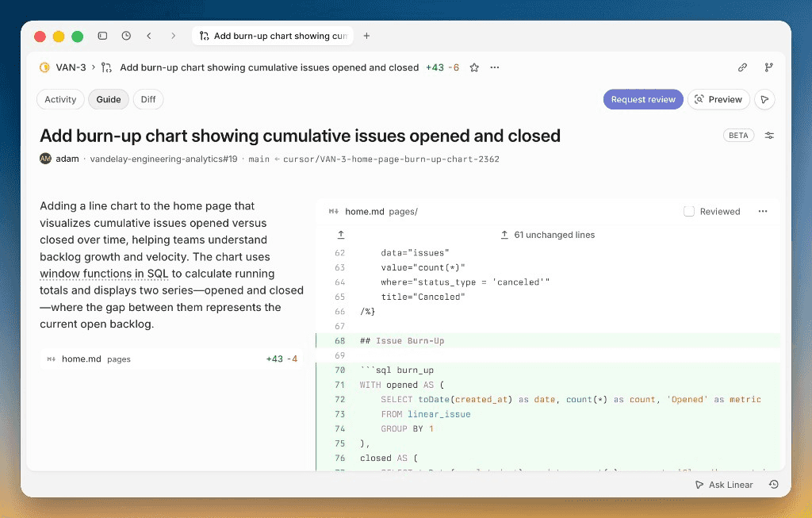812x518 pixels.
Task: Click the Ask Linear button
Action: [724, 485]
